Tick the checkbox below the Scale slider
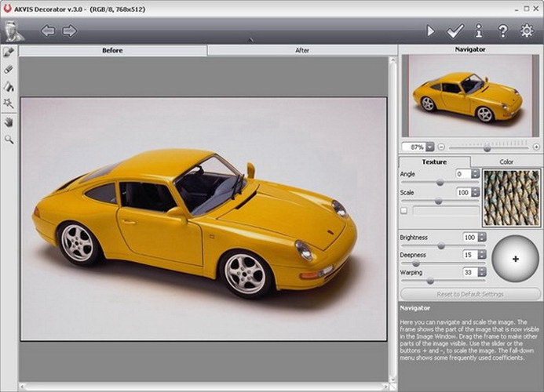 [x=403, y=210]
